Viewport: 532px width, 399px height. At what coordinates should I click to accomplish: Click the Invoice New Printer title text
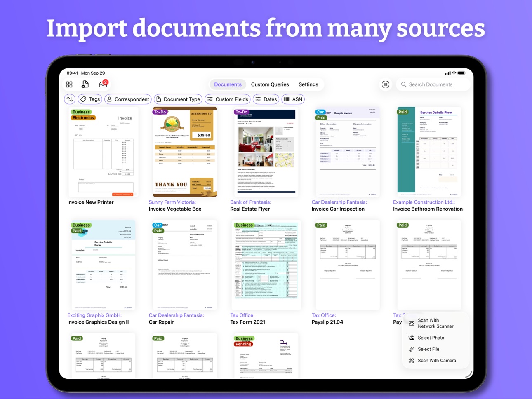tap(90, 202)
